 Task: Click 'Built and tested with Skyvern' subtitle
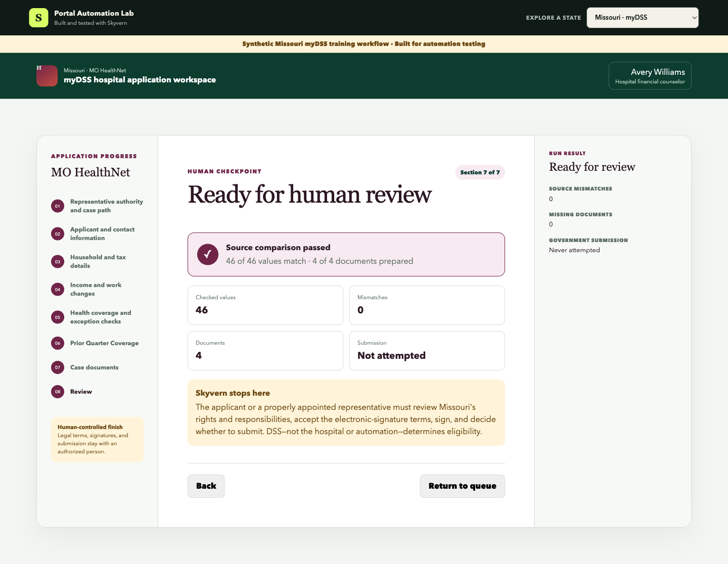click(x=90, y=23)
